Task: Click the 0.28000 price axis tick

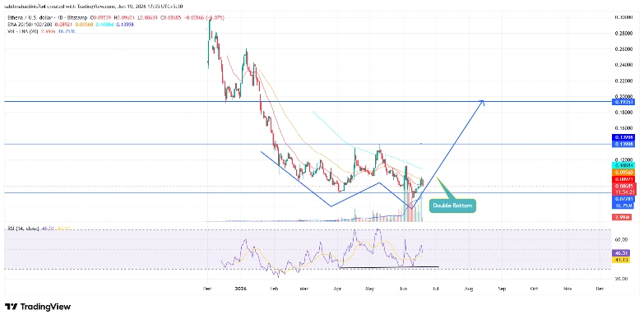Action: (623, 33)
